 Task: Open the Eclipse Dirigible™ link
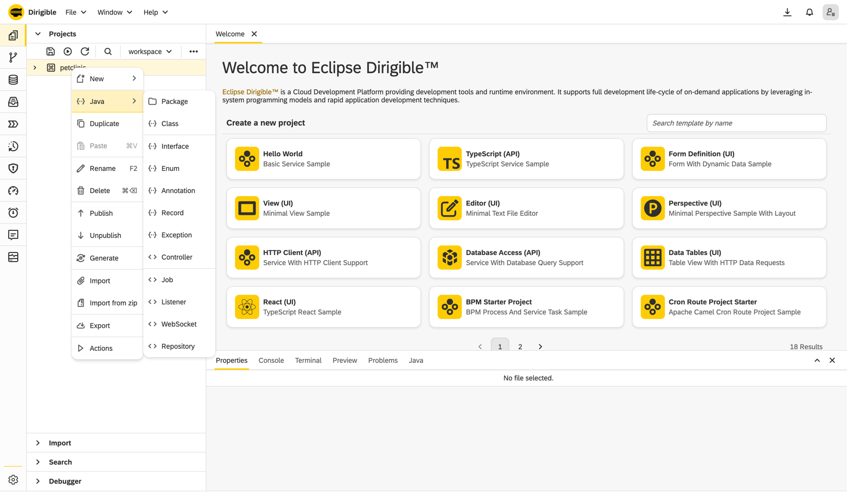click(x=251, y=92)
